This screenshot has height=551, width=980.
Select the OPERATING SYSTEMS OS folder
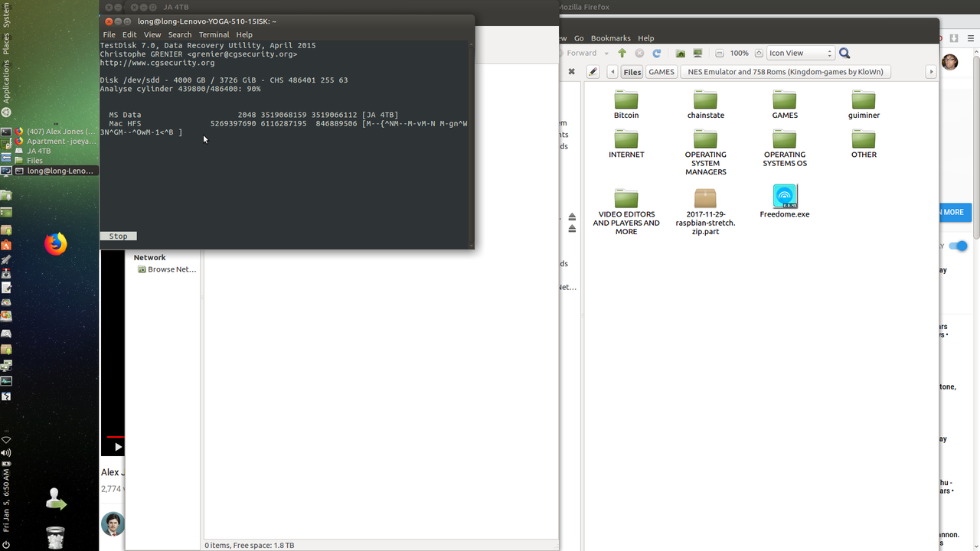tap(785, 148)
